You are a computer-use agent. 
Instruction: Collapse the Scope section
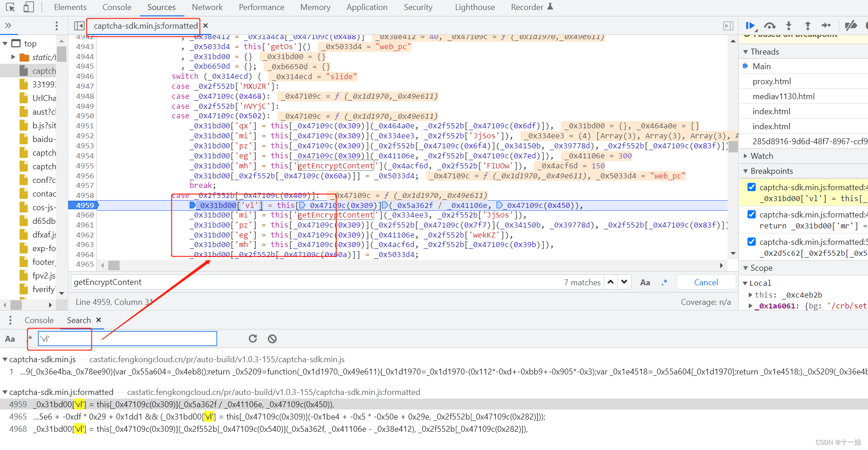pyautogui.click(x=746, y=268)
